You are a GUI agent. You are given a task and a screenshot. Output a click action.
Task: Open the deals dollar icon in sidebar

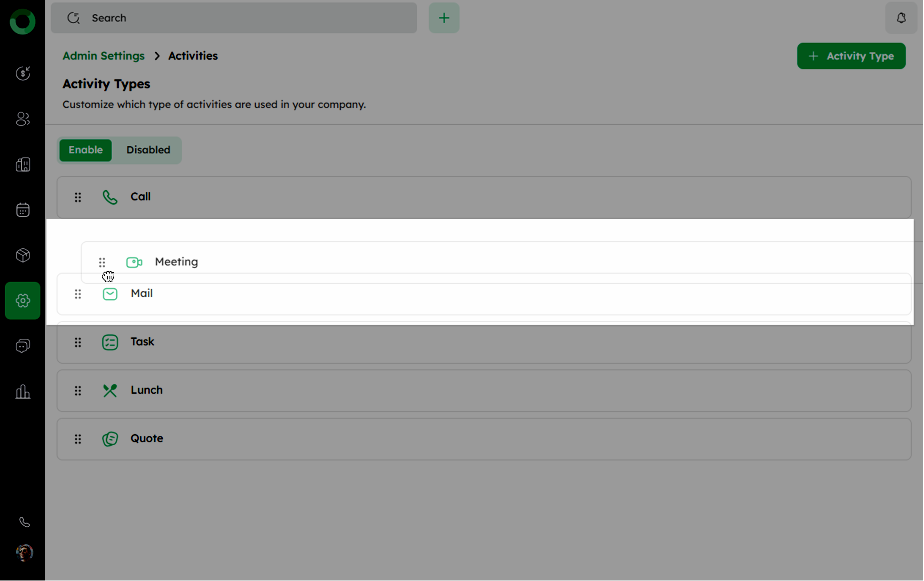pyautogui.click(x=23, y=73)
